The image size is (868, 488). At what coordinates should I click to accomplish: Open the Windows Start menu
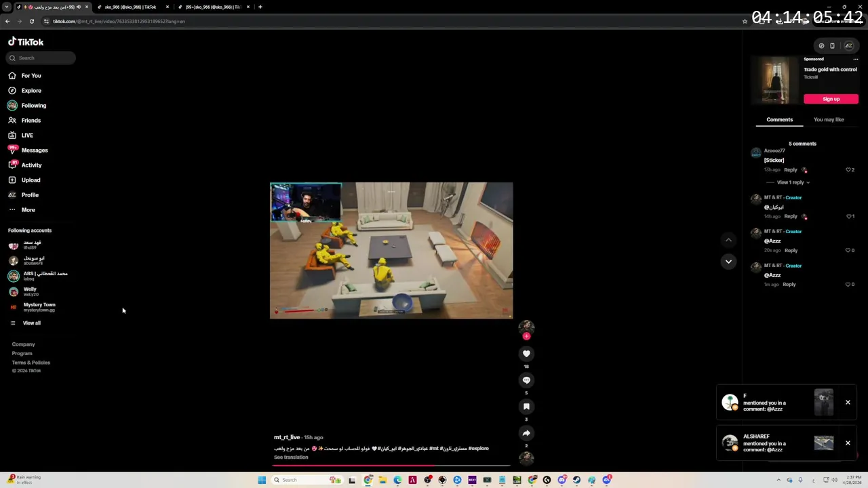coord(262,481)
